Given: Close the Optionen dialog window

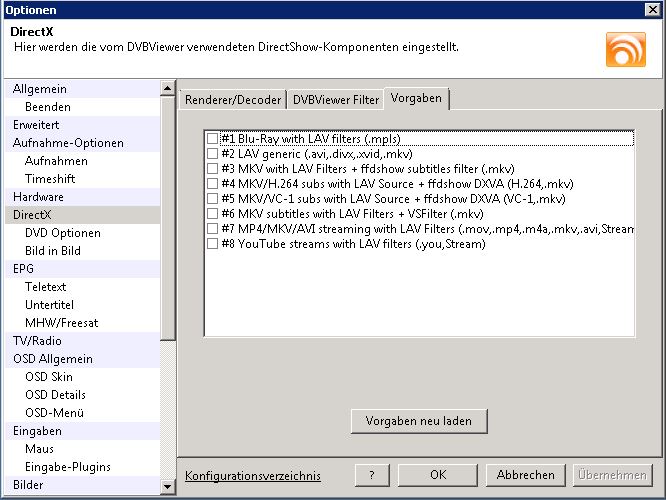Looking at the screenshot, I should click(x=653, y=10).
